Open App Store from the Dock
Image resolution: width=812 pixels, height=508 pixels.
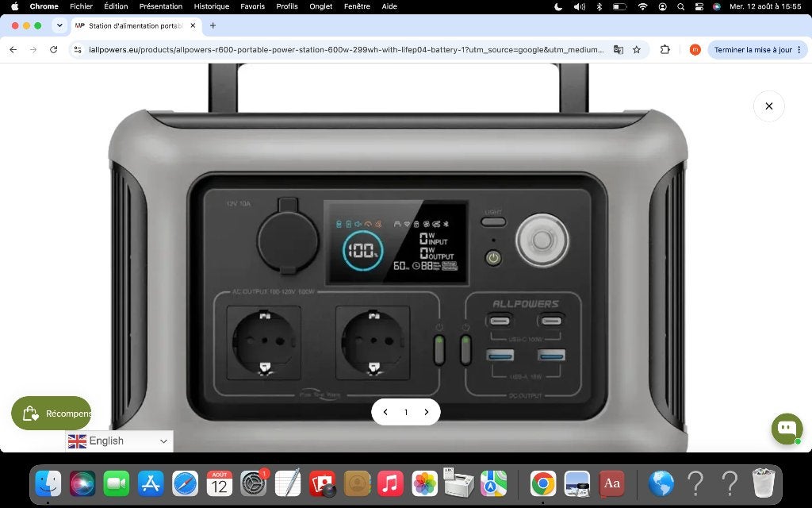(x=151, y=483)
